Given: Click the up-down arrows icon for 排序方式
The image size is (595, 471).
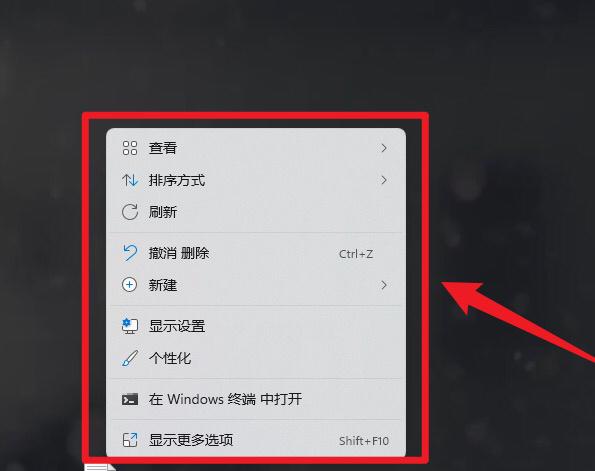Looking at the screenshot, I should (x=130, y=180).
